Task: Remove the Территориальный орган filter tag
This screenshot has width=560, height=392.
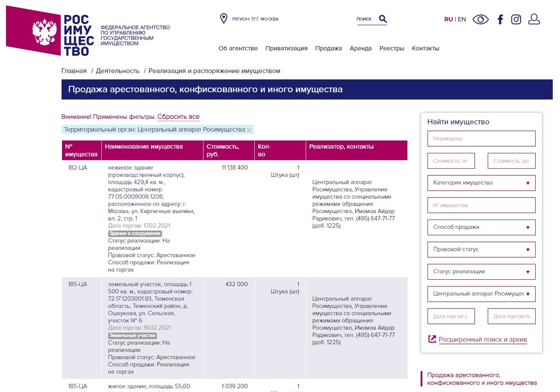Action: (249, 130)
